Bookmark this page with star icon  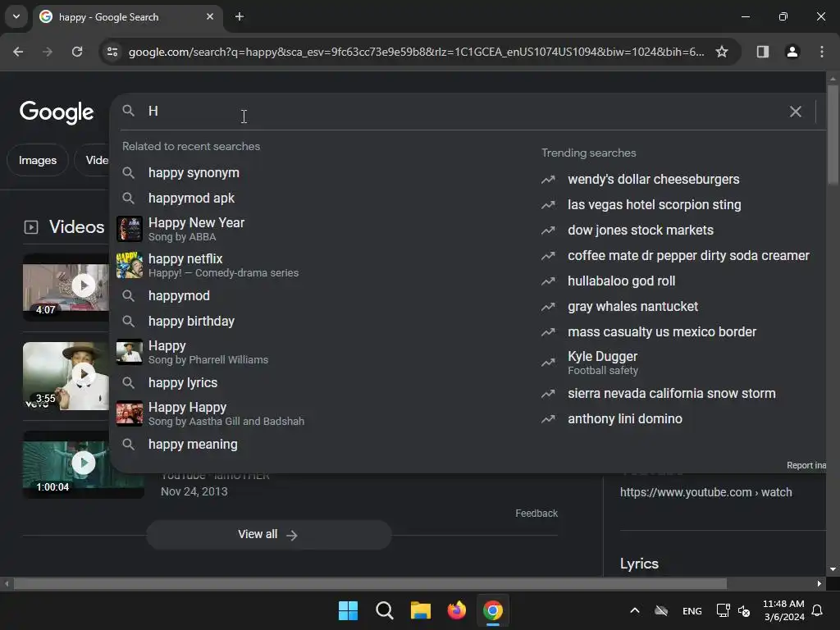click(x=722, y=52)
